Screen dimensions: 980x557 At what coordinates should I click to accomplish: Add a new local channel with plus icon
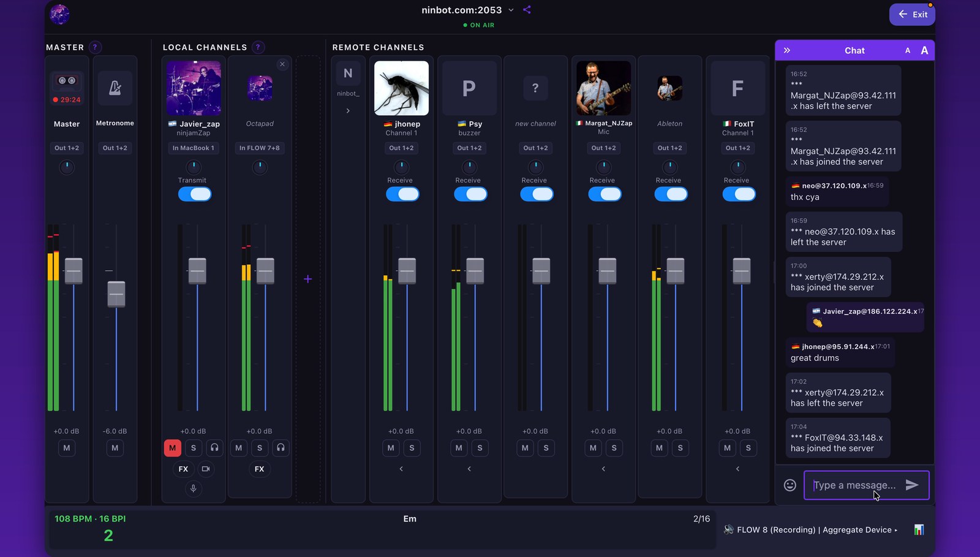[307, 279]
